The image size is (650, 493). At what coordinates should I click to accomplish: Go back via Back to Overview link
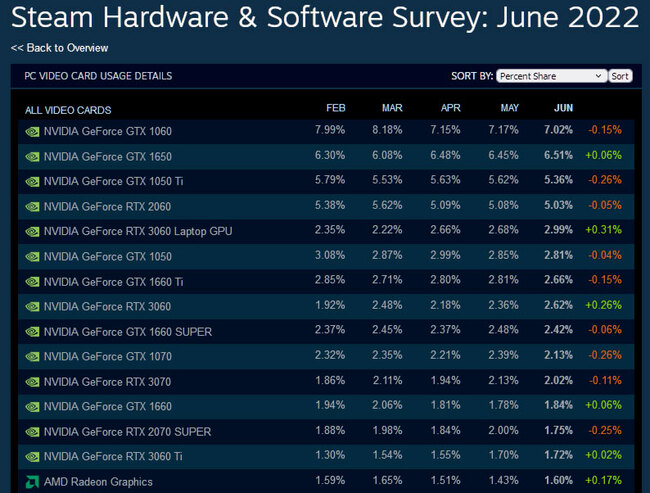[x=60, y=48]
